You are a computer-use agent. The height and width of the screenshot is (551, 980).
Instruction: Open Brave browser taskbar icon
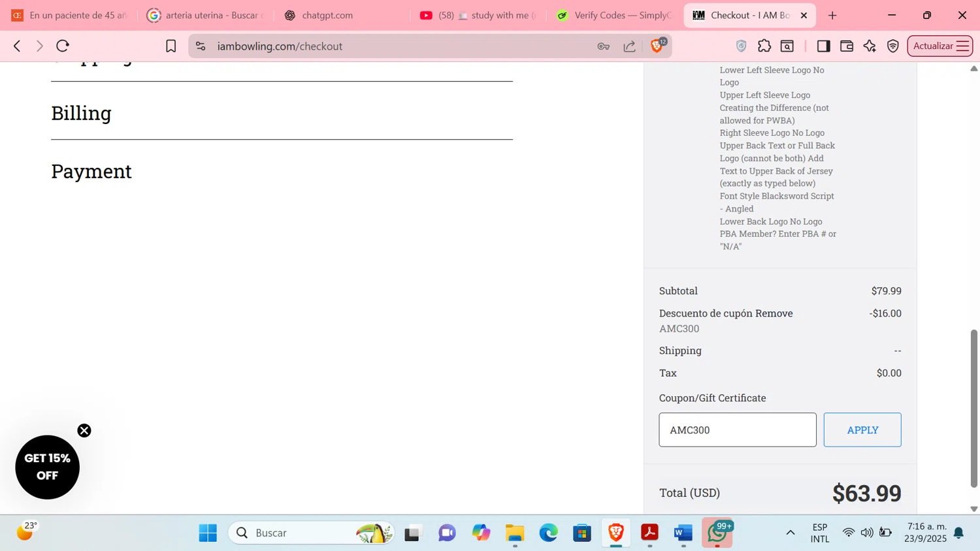click(x=615, y=533)
